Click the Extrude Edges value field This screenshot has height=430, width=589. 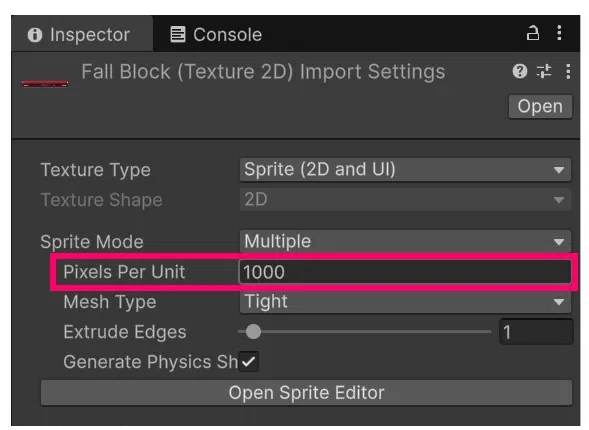coord(536,332)
